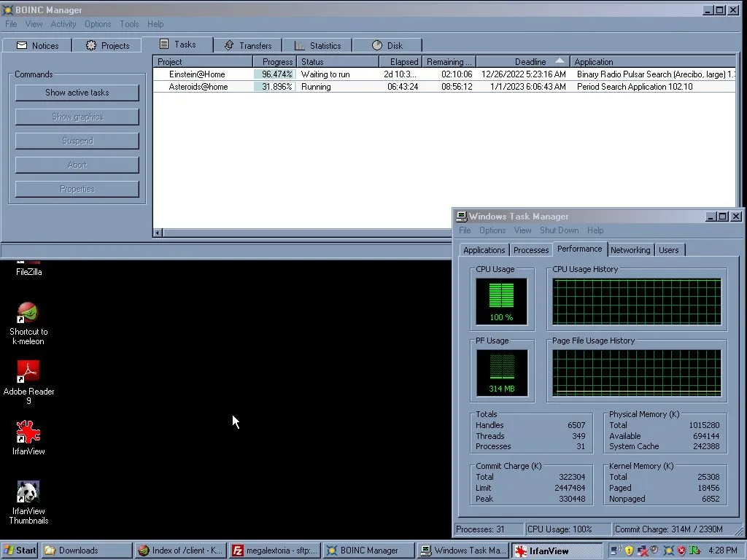Open the Task Manager View menu

click(x=522, y=230)
